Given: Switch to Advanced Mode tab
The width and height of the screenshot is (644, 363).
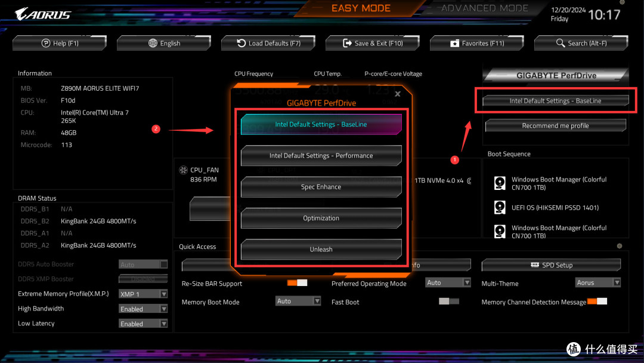Looking at the screenshot, I should tap(485, 8).
